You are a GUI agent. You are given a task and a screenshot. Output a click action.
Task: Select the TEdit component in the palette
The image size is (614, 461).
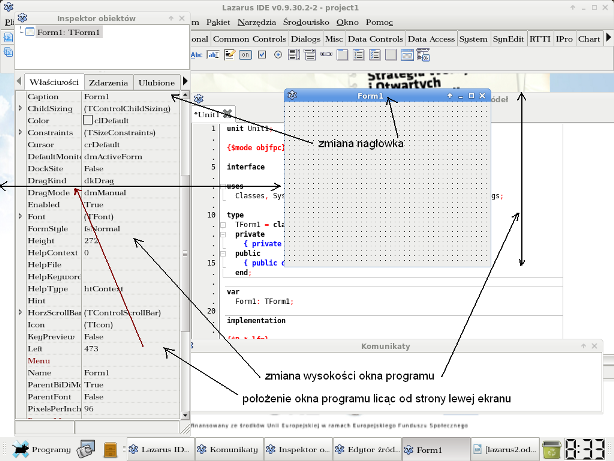click(x=213, y=55)
